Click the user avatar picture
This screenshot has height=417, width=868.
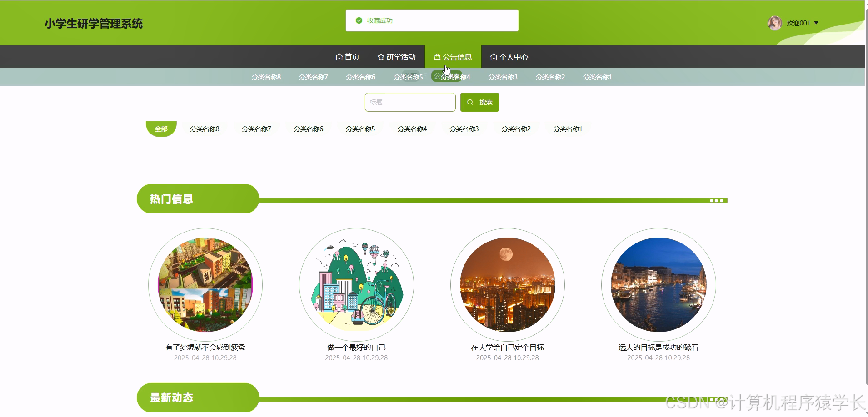(774, 23)
